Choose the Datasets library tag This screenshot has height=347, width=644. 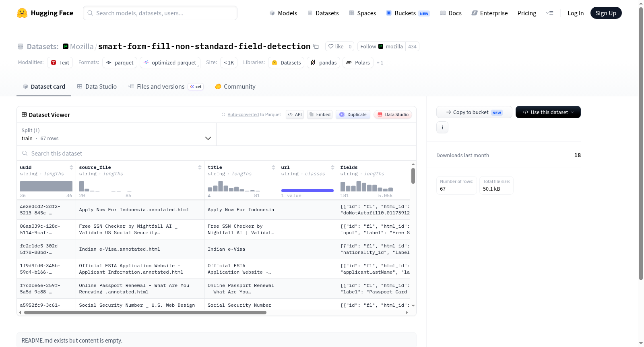coord(286,62)
